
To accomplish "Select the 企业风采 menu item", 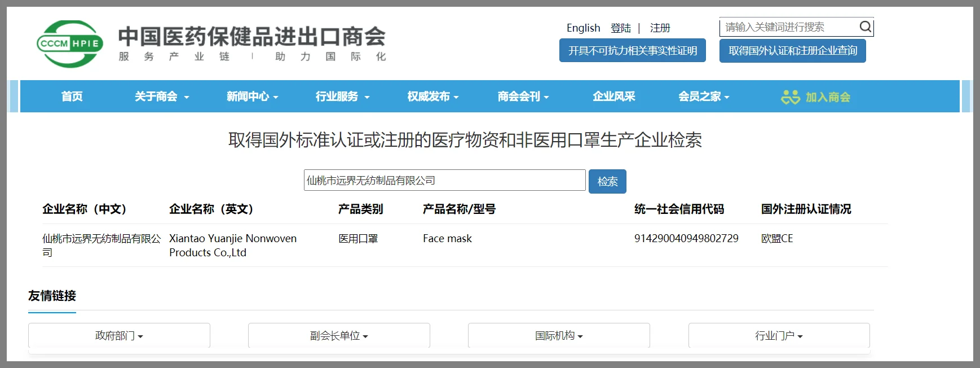I will coord(613,97).
